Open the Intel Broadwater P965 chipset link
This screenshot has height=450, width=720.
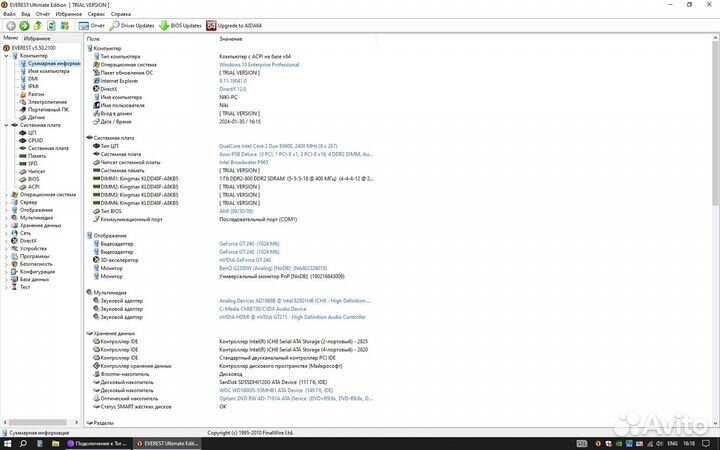tap(244, 163)
